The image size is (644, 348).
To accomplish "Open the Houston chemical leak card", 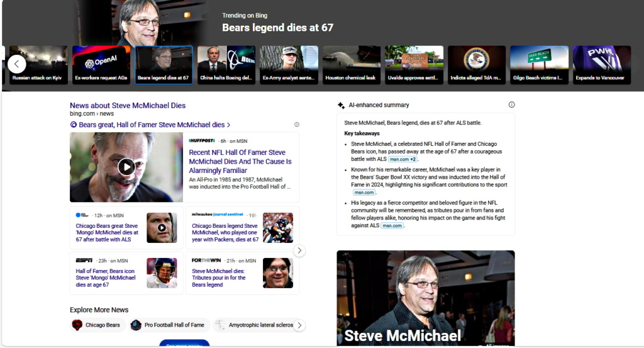I will click(x=351, y=65).
